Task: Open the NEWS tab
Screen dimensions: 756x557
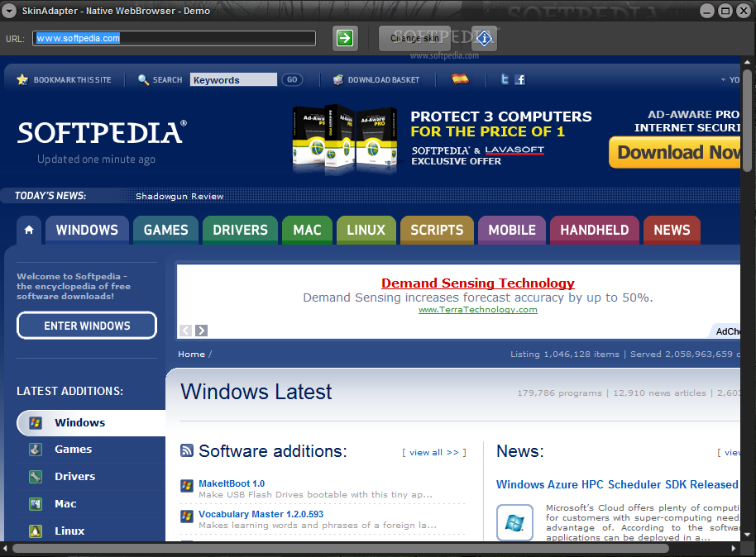Action: point(672,230)
